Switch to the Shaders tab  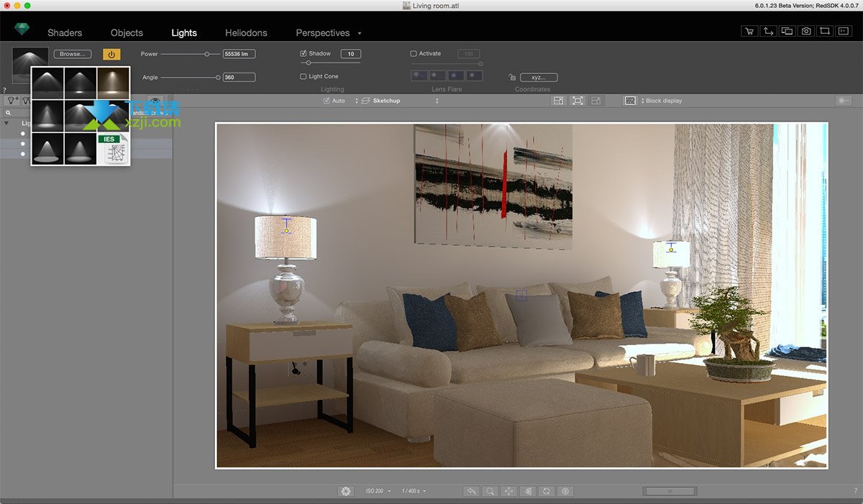[65, 33]
